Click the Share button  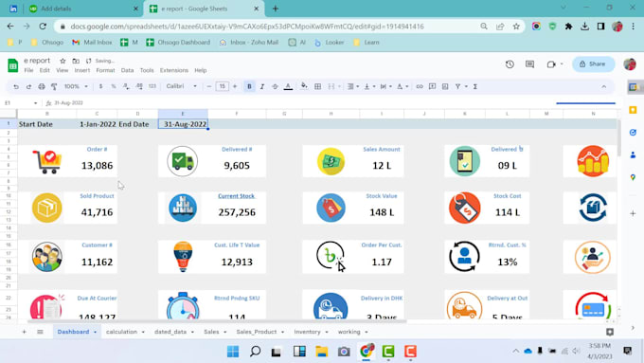pos(593,64)
